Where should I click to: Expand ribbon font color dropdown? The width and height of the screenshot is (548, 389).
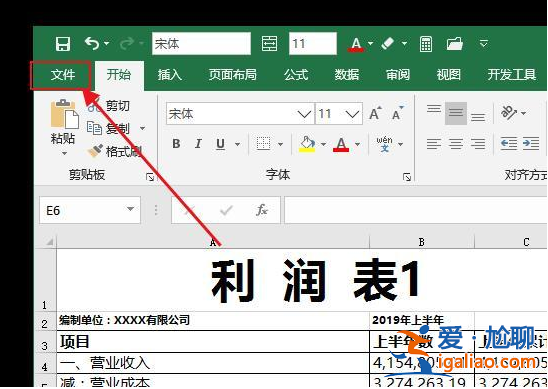point(357,144)
